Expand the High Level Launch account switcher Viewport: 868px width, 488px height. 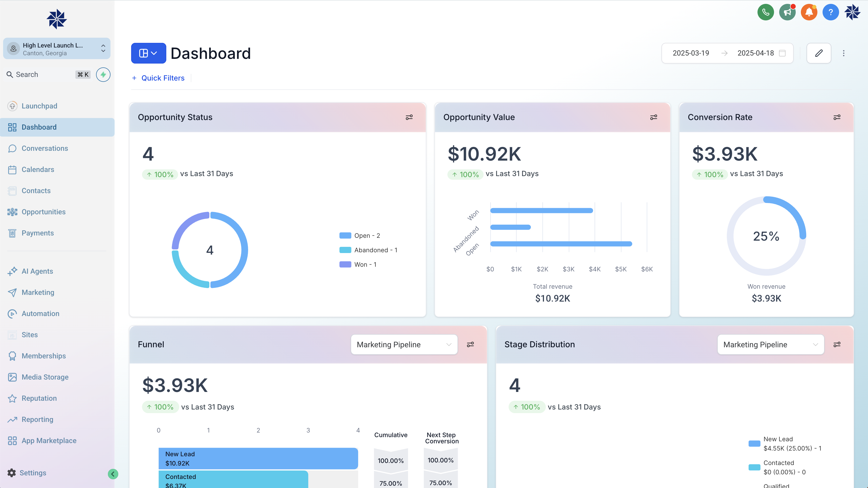click(57, 49)
